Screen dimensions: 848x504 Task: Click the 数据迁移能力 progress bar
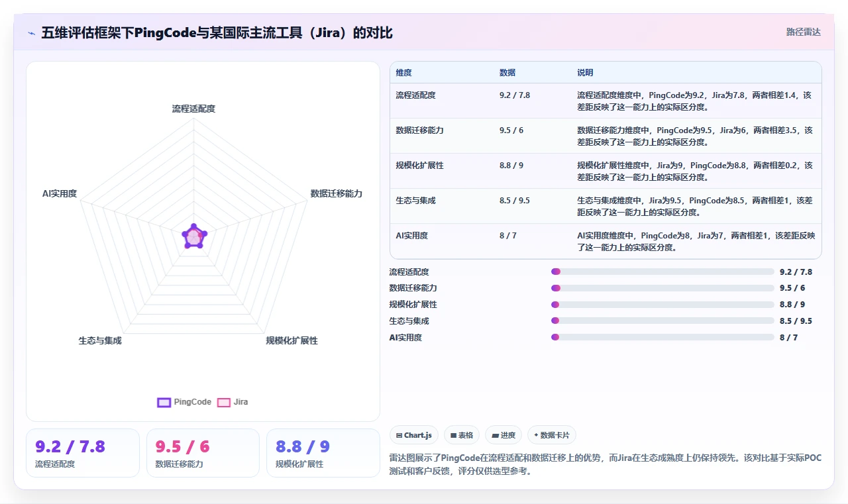point(662,288)
